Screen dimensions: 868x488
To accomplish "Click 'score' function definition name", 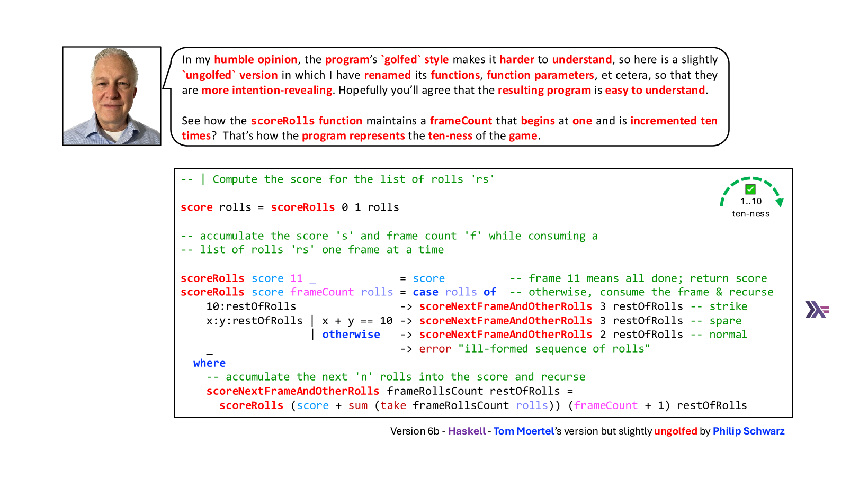I will (196, 207).
